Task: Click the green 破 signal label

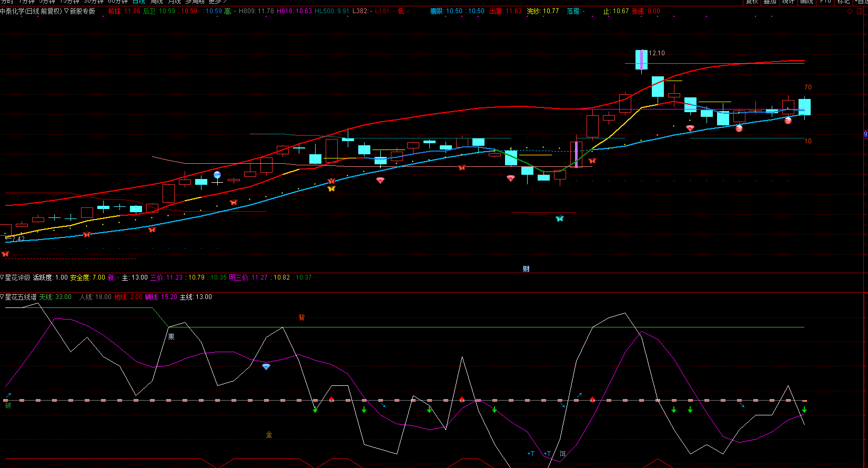Action: (x=8, y=405)
